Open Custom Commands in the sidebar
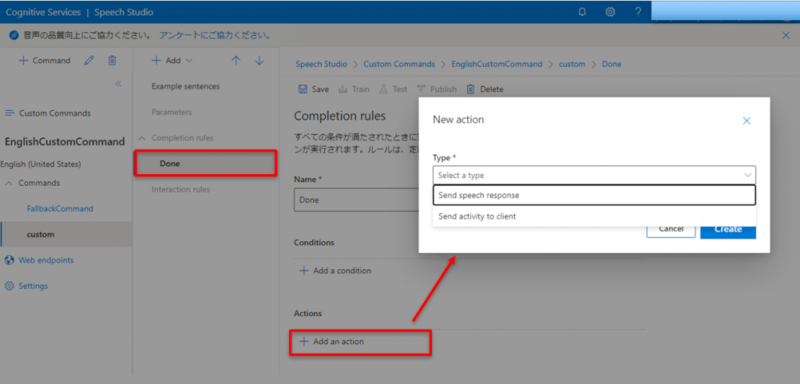 (x=48, y=113)
